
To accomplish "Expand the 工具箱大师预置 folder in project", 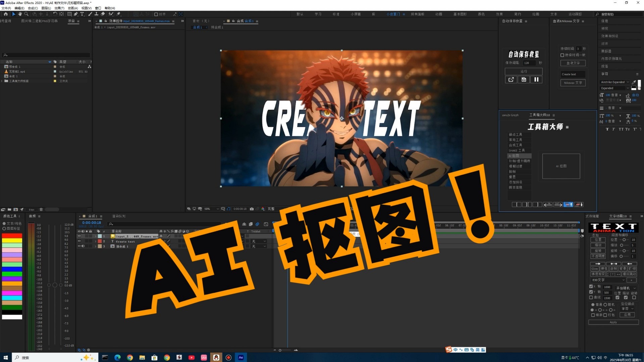I will click(x=2, y=81).
